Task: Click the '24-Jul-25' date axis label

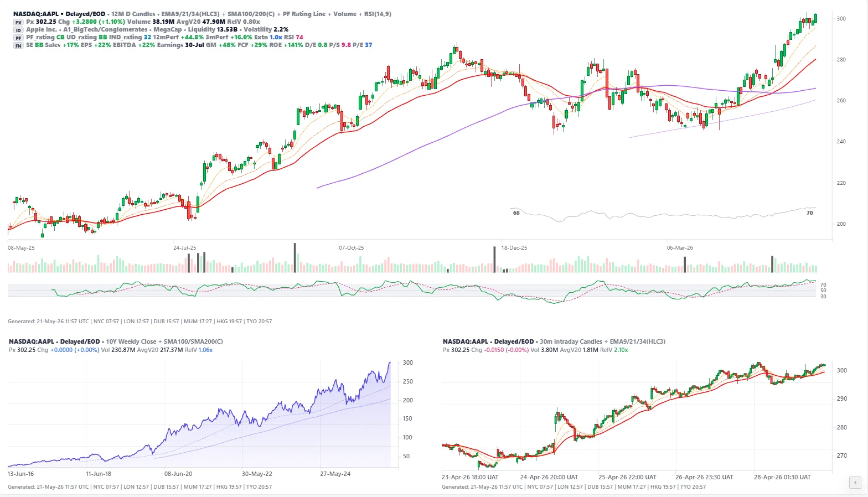Action: [185, 248]
